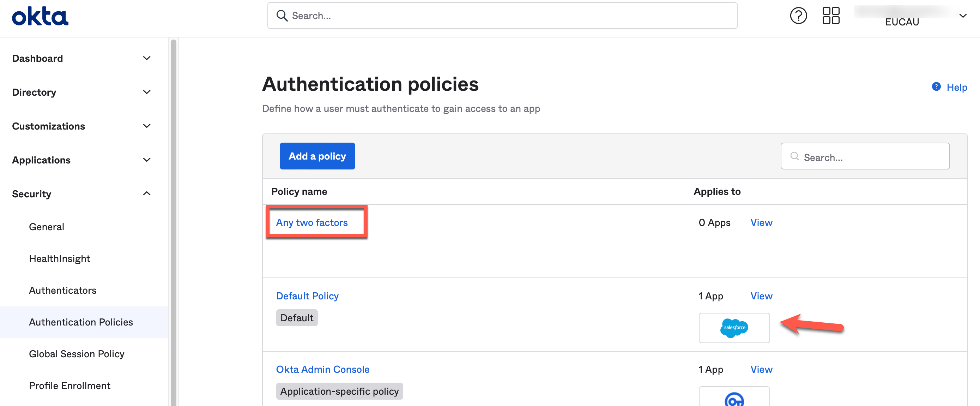980x406 pixels.
Task: Click the blue Help circle icon
Action: 936,87
